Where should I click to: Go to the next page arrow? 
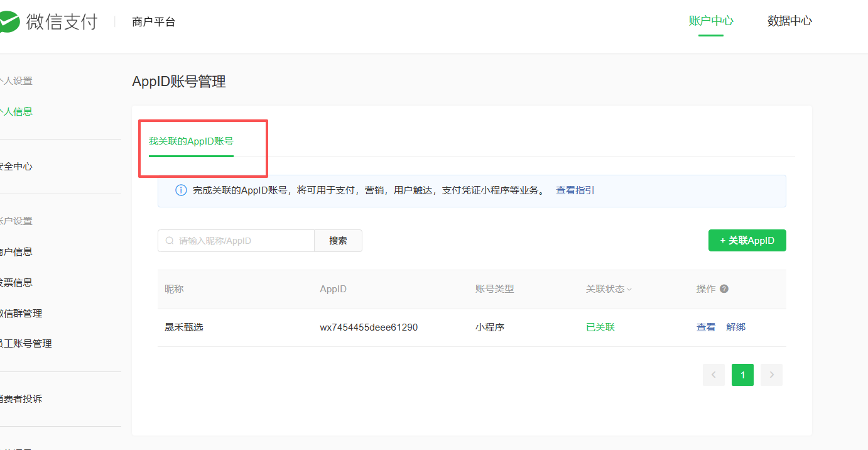[771, 375]
